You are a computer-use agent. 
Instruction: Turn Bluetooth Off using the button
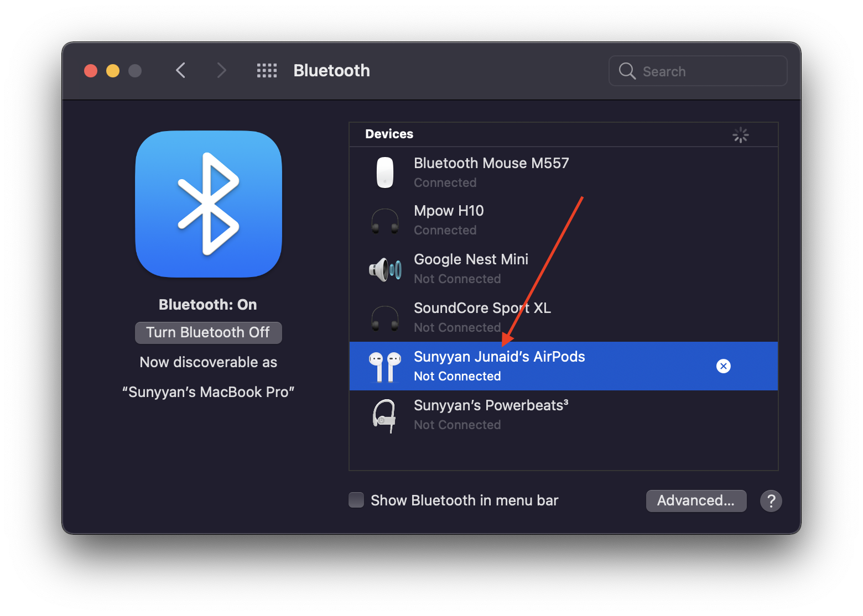[x=209, y=332]
